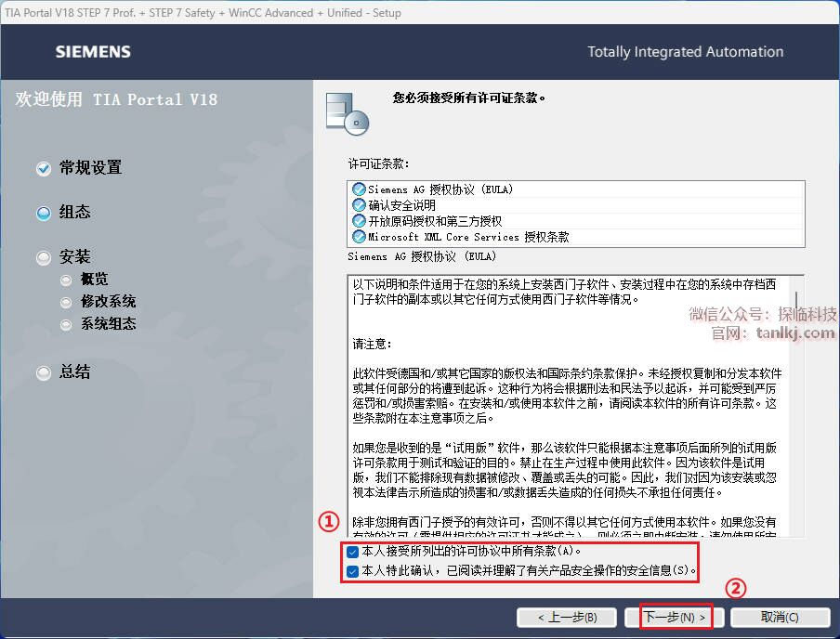Open the 常规设置 step in sidebar
This screenshot has height=639, width=840.
pyautogui.click(x=90, y=168)
